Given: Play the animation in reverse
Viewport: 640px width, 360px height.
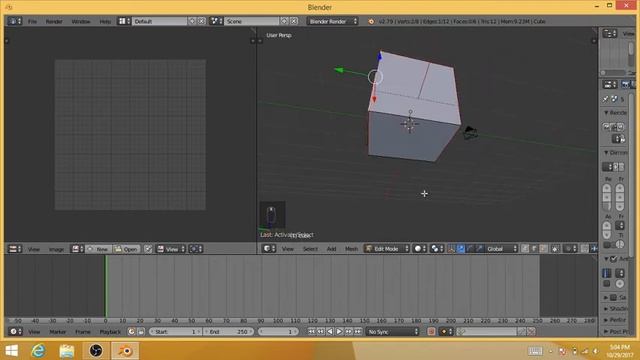Looking at the screenshot, I should point(329,332).
